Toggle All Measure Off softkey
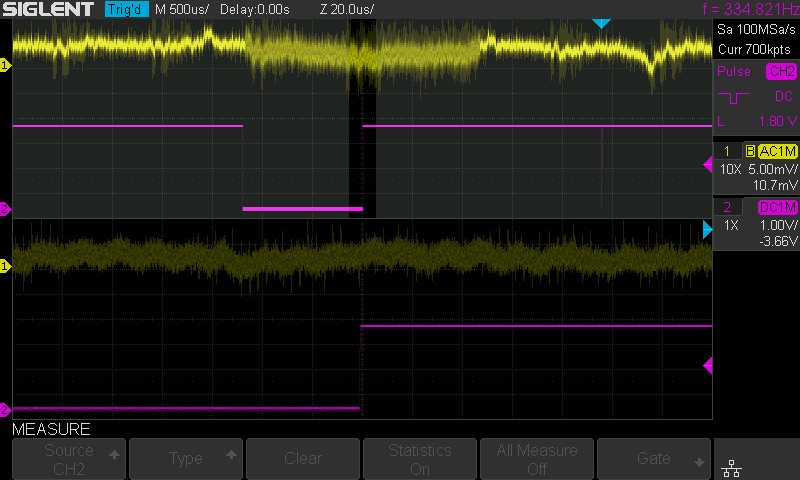The height and width of the screenshot is (480, 800). 537,459
